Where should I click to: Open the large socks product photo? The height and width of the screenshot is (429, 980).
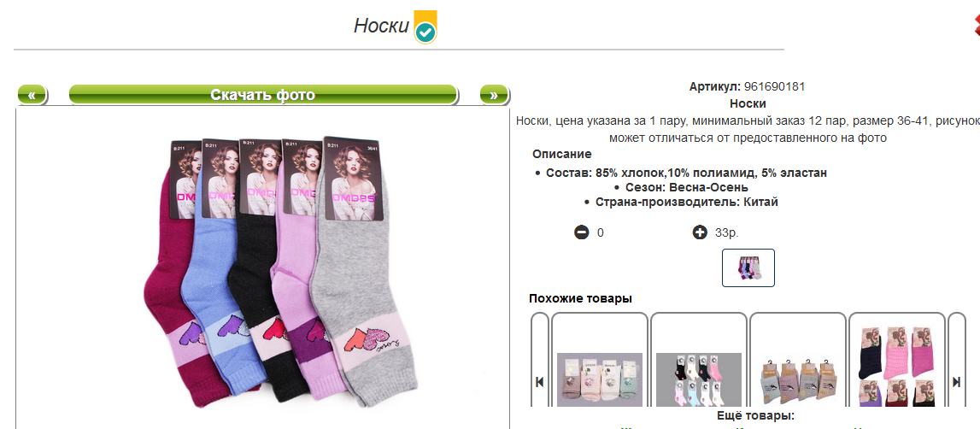click(279, 269)
